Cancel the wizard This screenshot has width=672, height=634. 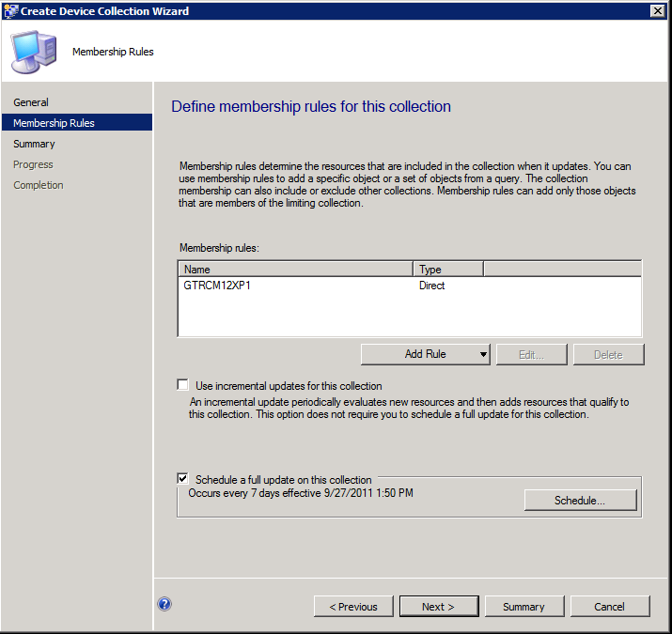(610, 607)
